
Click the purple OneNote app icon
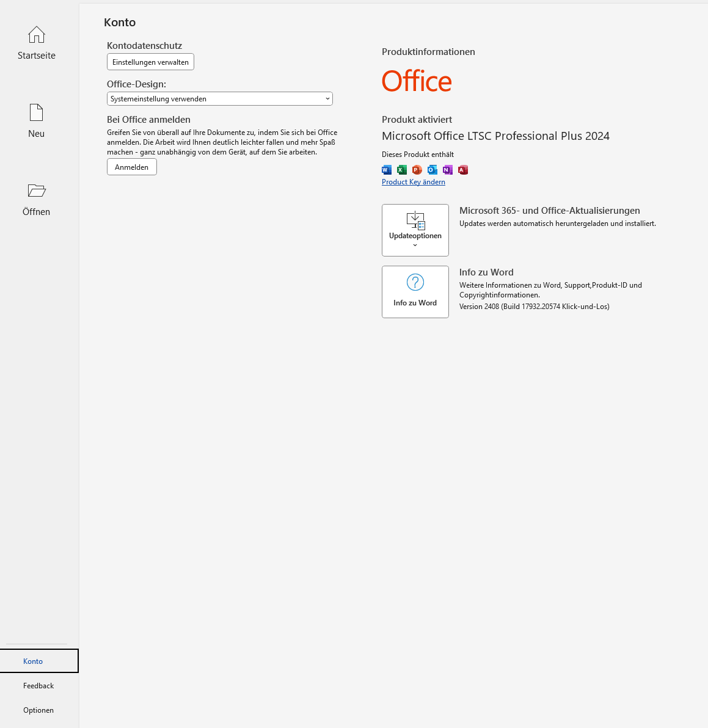448,170
